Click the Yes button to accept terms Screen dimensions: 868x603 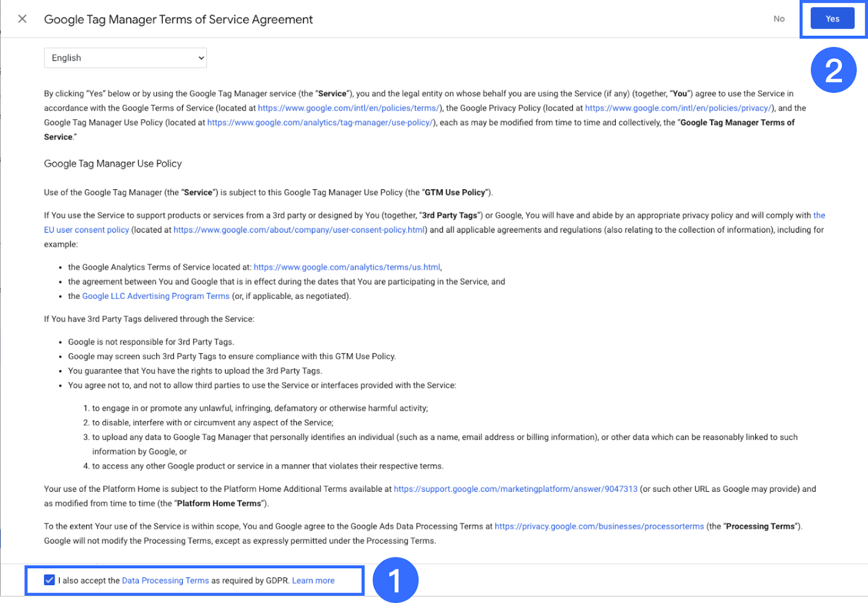point(832,19)
